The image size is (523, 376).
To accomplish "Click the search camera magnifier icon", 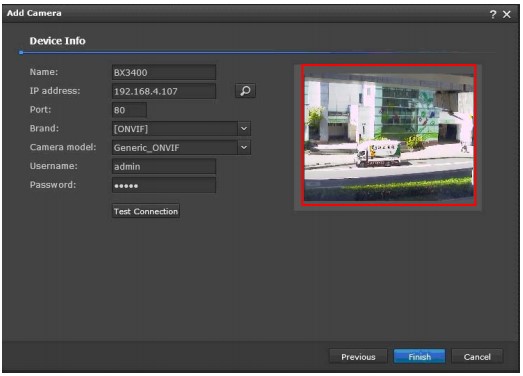I will tap(245, 91).
